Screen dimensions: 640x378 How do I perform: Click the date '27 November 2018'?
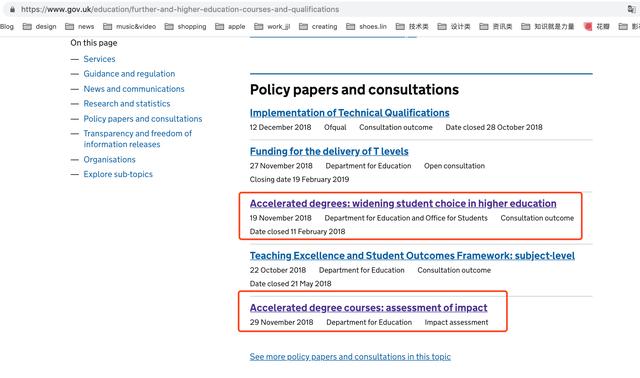[281, 166]
